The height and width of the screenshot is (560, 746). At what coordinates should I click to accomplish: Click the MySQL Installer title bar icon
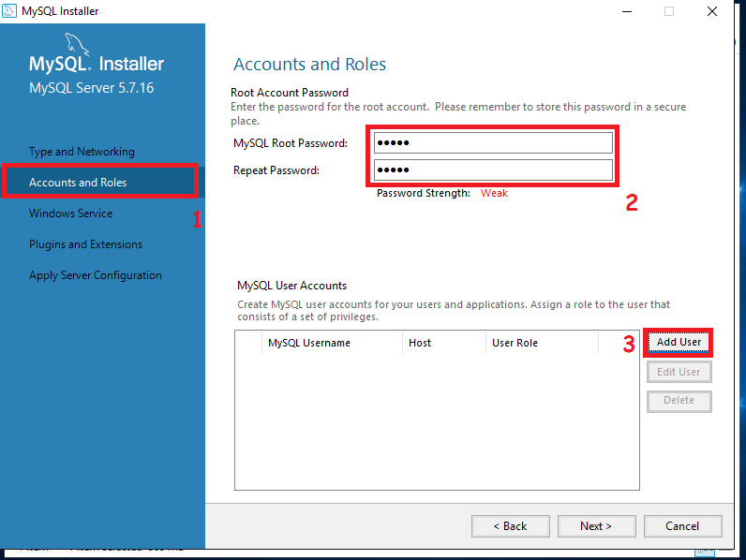tap(9, 10)
